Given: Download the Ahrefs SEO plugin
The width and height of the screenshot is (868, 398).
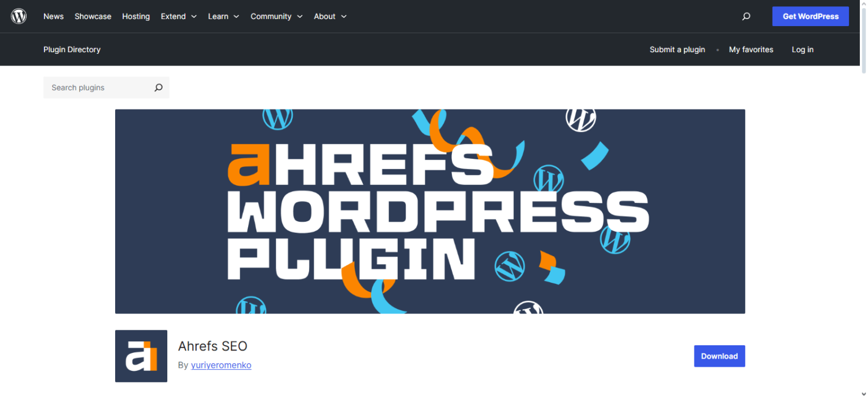Looking at the screenshot, I should click(719, 356).
